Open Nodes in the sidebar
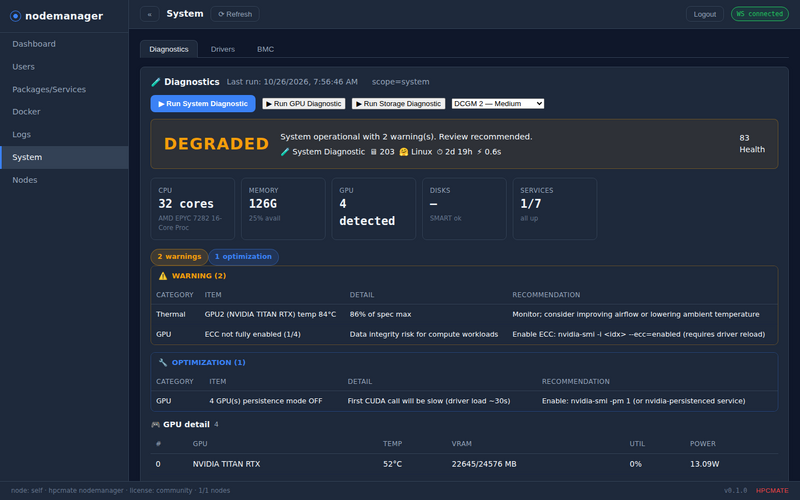The image size is (800, 500). [64, 180]
